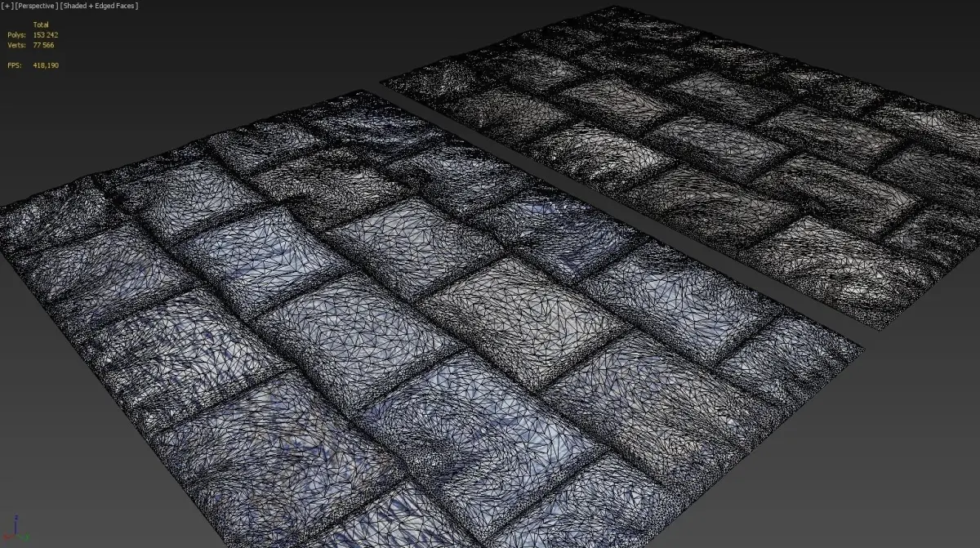
Task: Click the FPS value 418,190
Action: click(46, 65)
